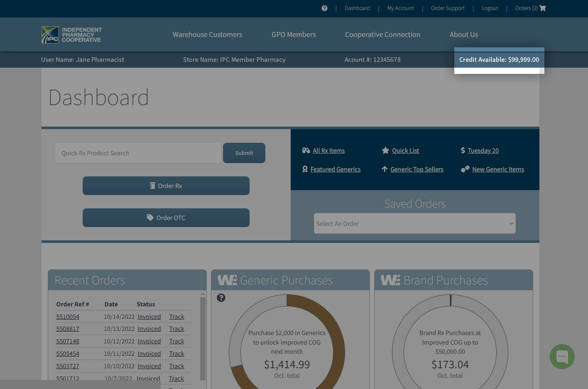
Task: Open the shopping cart icon next to Orders
Action: (x=542, y=8)
